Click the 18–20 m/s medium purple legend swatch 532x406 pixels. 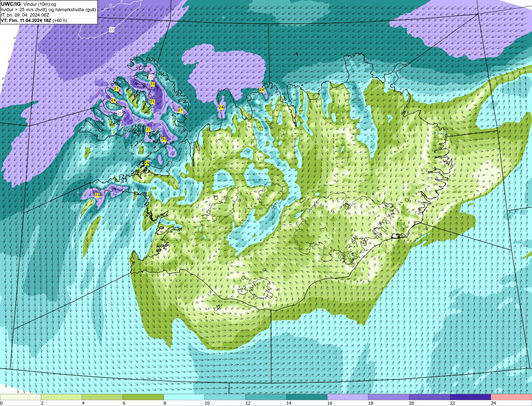pyautogui.click(x=389, y=397)
